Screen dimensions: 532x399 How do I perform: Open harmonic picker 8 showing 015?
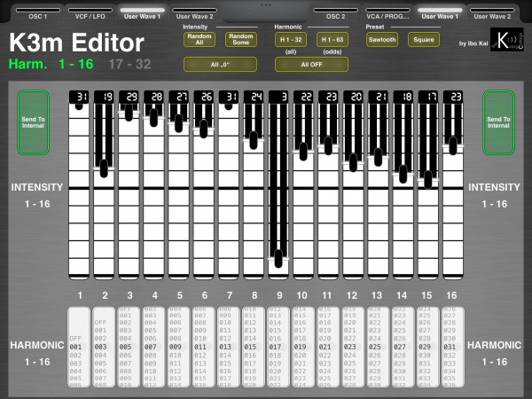click(x=254, y=347)
